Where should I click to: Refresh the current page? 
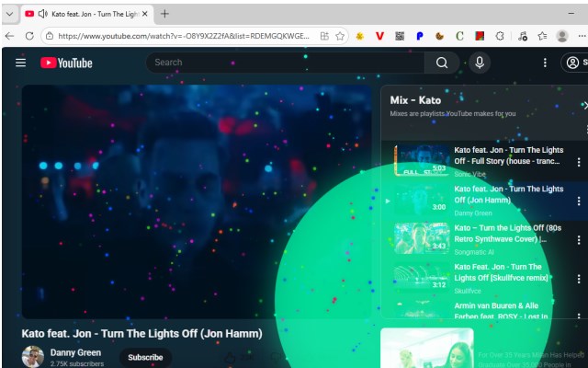pos(29,36)
